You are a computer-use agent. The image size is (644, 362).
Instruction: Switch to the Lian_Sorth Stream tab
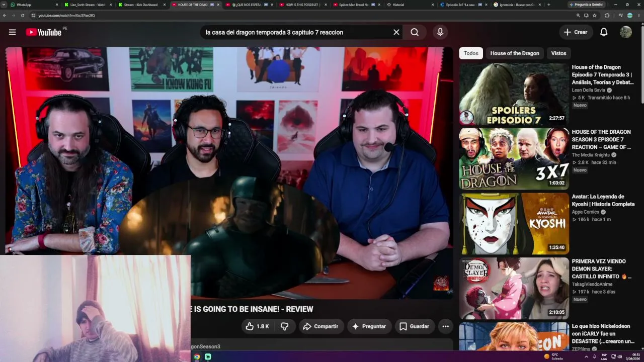tap(88, 5)
